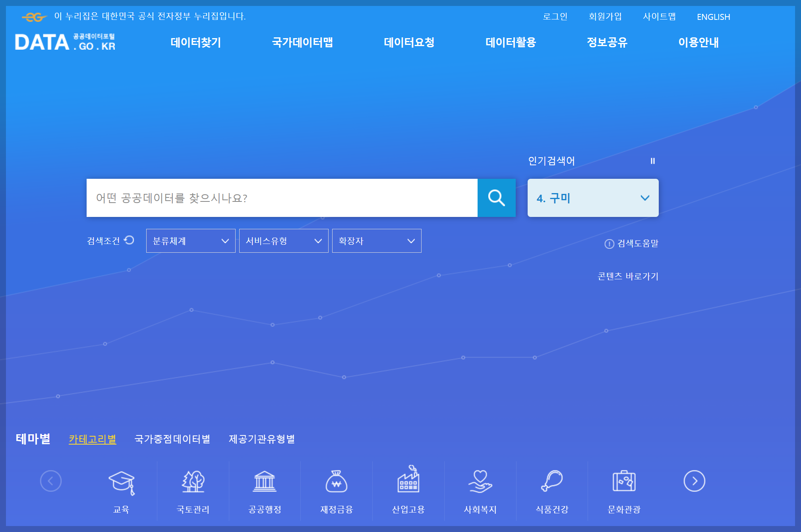Go to next categories with right arrow
The height and width of the screenshot is (532, 801).
point(694,481)
